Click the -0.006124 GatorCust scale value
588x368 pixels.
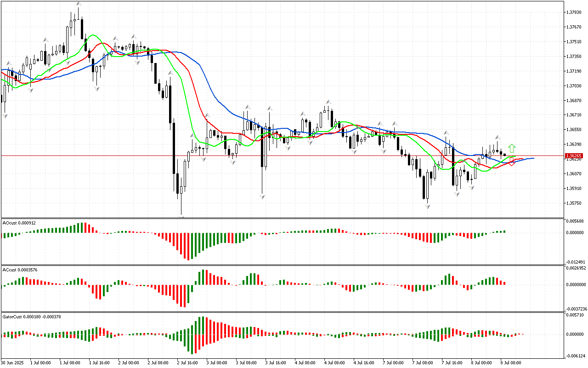pos(576,356)
